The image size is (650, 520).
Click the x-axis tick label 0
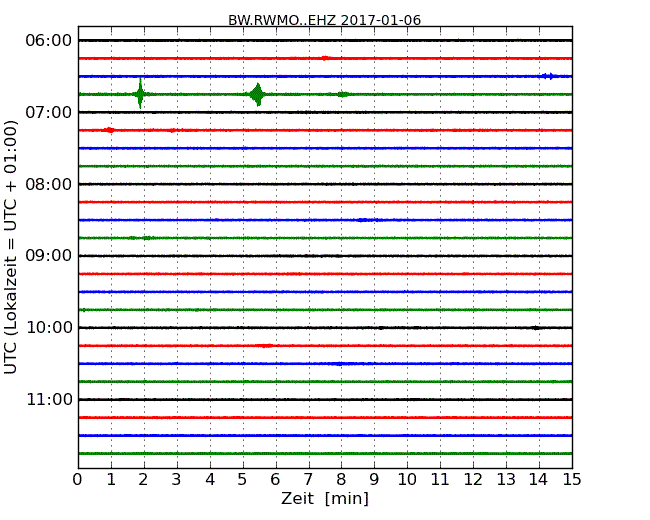point(78,479)
